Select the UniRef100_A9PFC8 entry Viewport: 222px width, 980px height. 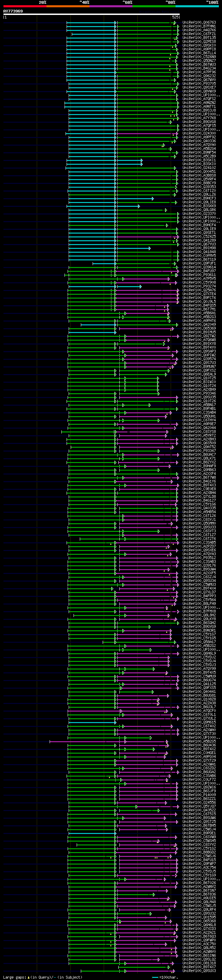[199, 49]
